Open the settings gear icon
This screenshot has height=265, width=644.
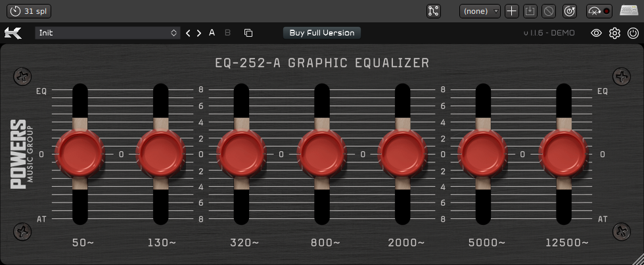point(614,33)
